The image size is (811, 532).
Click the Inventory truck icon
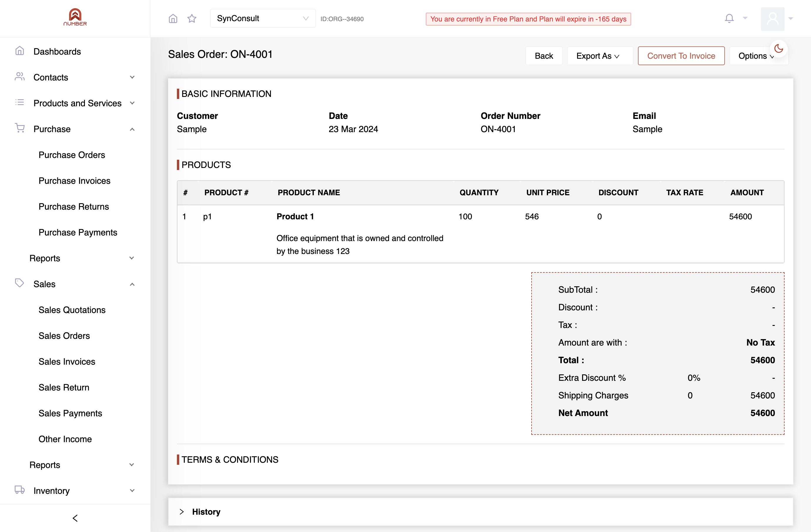point(20,490)
